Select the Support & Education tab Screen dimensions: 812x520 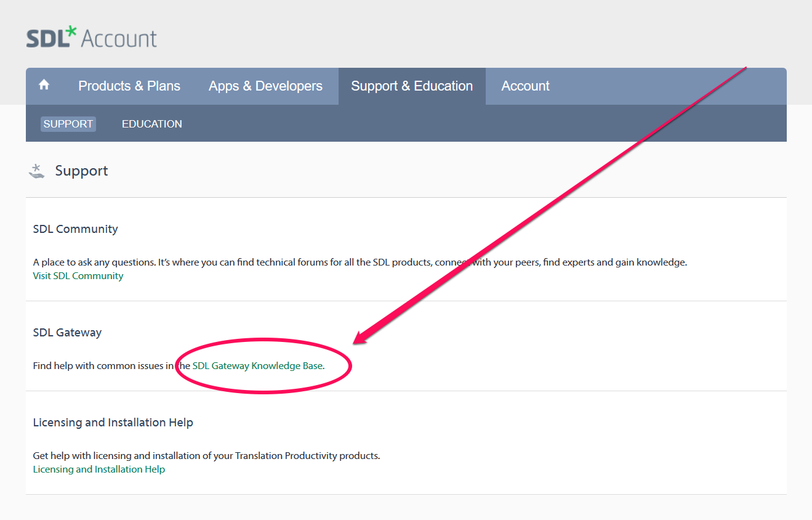[412, 86]
